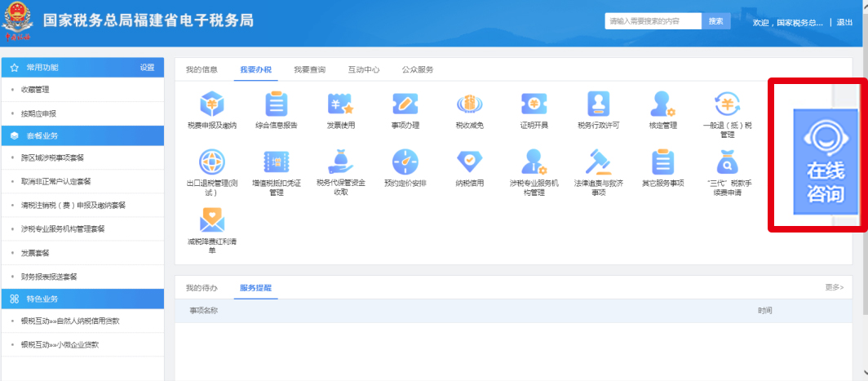The width and height of the screenshot is (868, 381).
Task: Open 证明开具 icon
Action: [534, 104]
